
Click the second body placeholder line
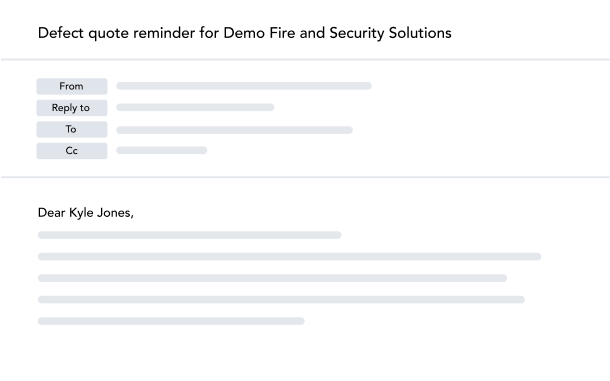[289, 256]
